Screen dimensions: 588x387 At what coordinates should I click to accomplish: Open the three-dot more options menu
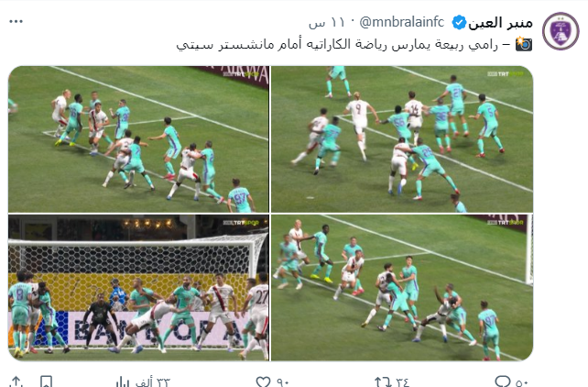[x=16, y=21]
